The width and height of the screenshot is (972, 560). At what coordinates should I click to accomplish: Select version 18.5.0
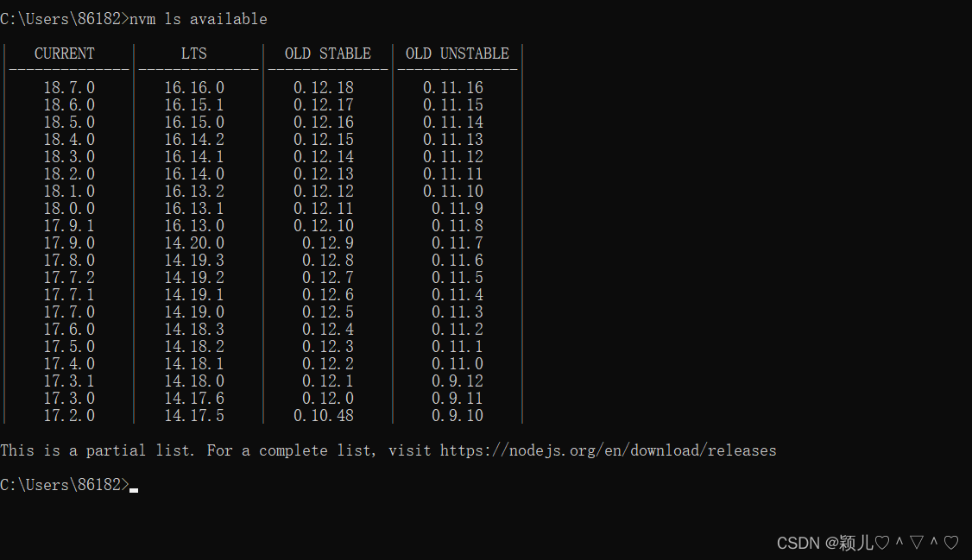[x=69, y=123]
